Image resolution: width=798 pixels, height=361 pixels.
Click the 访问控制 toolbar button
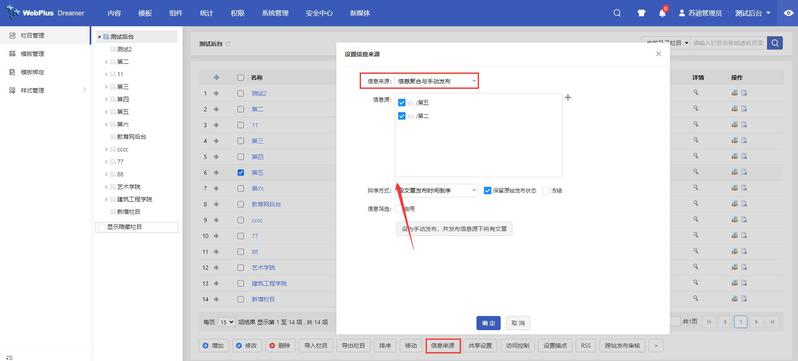coord(518,346)
